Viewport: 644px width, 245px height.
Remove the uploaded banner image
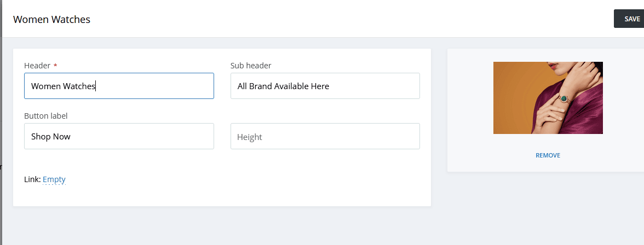(x=548, y=155)
